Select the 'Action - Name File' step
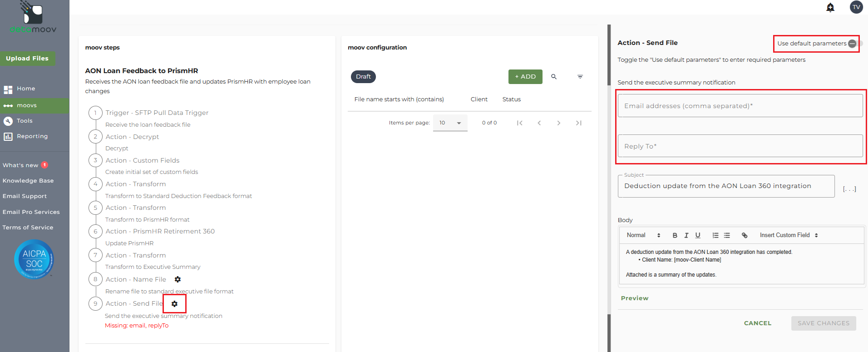 click(136, 279)
